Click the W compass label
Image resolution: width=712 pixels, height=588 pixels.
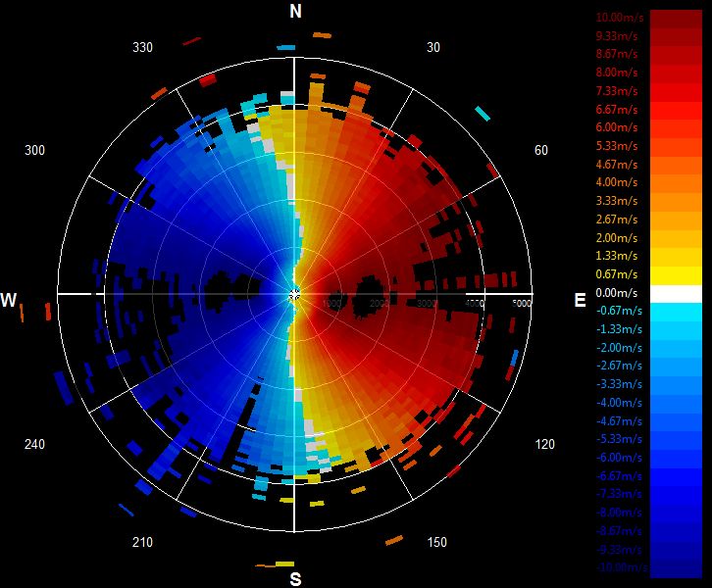point(9,300)
